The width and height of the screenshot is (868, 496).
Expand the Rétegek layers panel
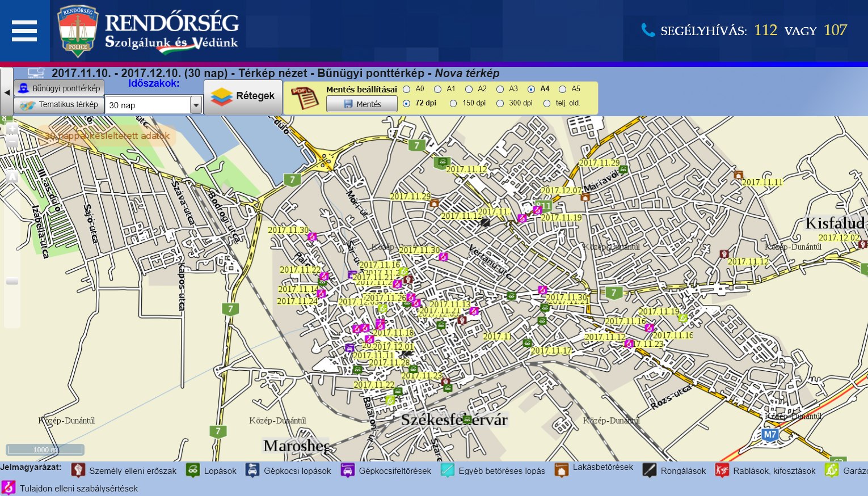click(x=243, y=96)
